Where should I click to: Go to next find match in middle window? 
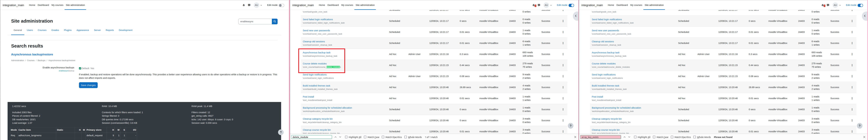(340, 137)
